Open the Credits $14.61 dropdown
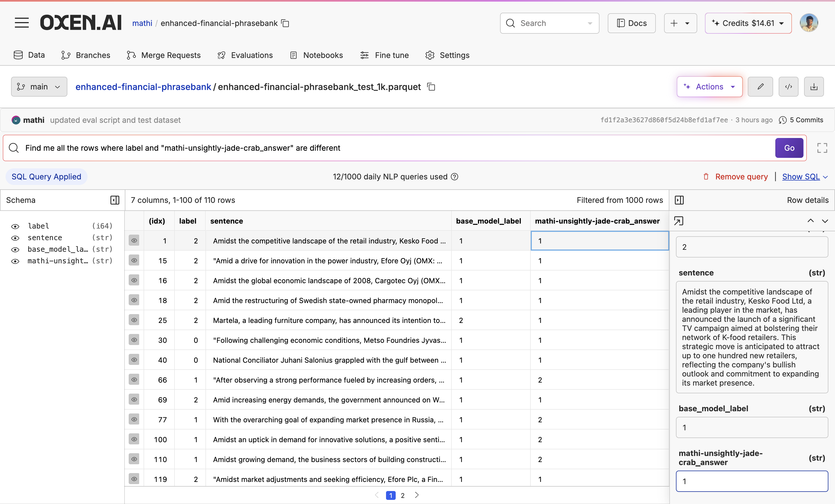Viewport: 835px width, 504px height. [748, 23]
